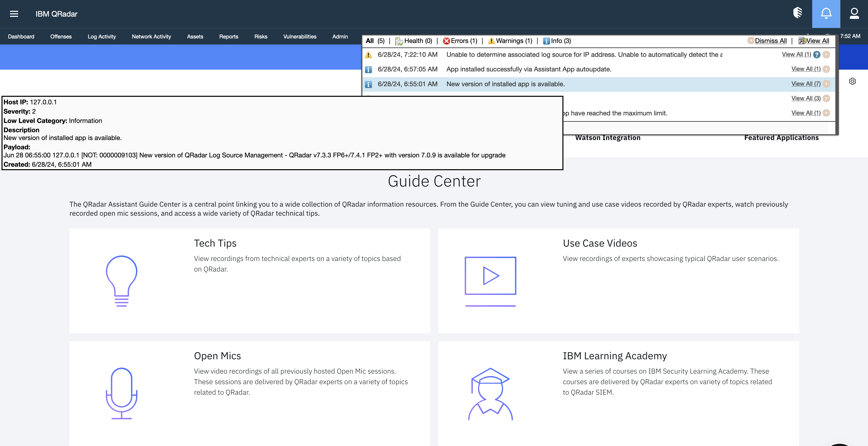868x446 pixels.
Task: Click the IBM Security shield icon
Action: [x=798, y=14]
